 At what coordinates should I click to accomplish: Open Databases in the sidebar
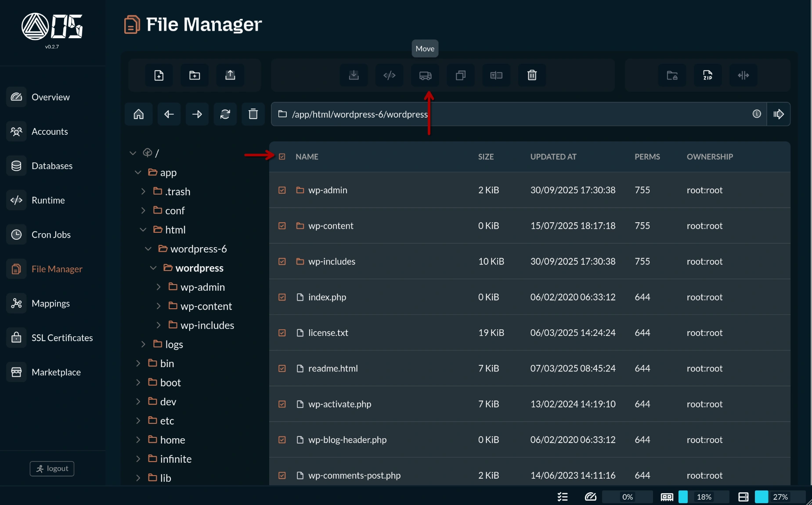52,166
